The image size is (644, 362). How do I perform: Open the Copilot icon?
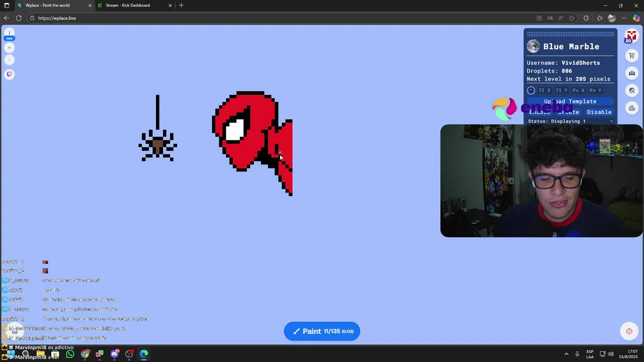point(636,18)
